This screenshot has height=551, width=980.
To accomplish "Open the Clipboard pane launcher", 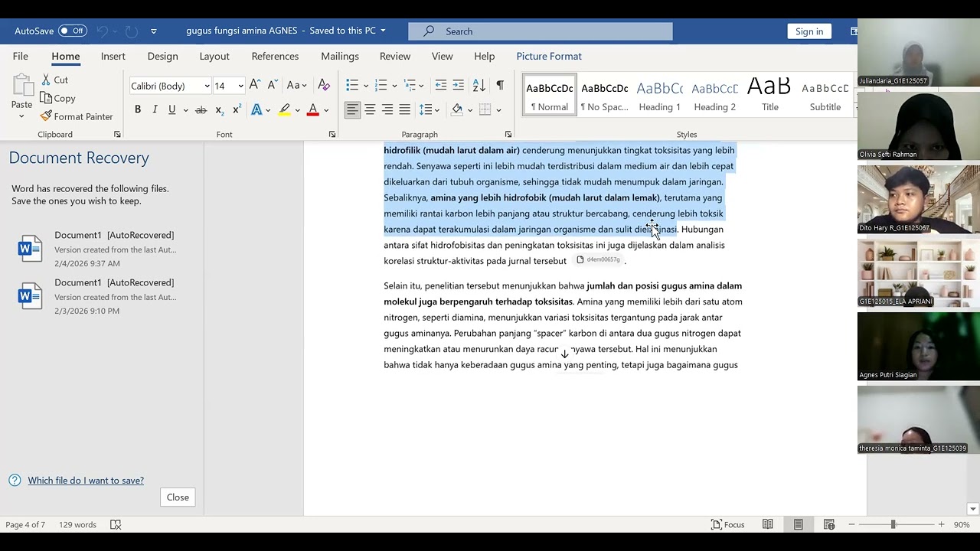I will coord(117,135).
